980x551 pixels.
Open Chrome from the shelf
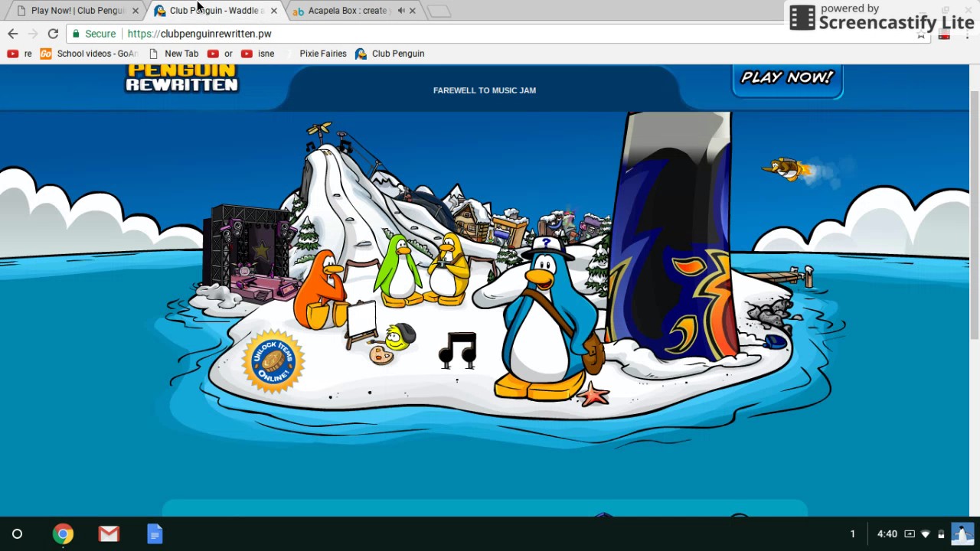63,534
